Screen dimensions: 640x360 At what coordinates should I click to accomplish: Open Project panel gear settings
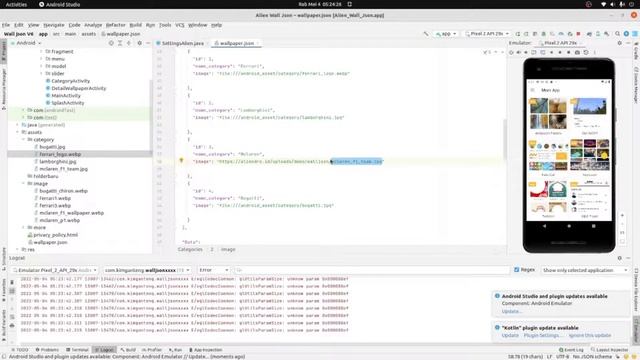coord(140,43)
